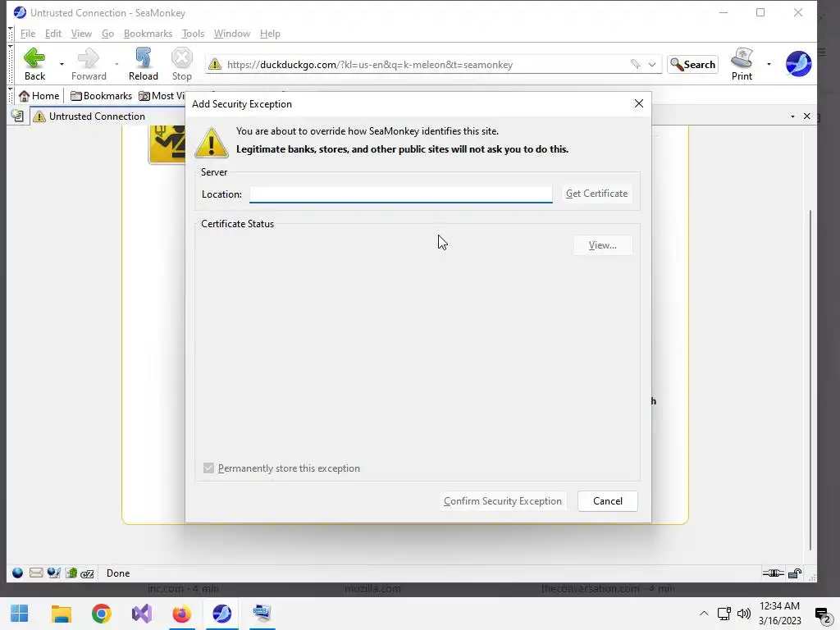Click the untrusted warning icon in address bar
This screenshot has height=630, width=840.
tap(215, 64)
